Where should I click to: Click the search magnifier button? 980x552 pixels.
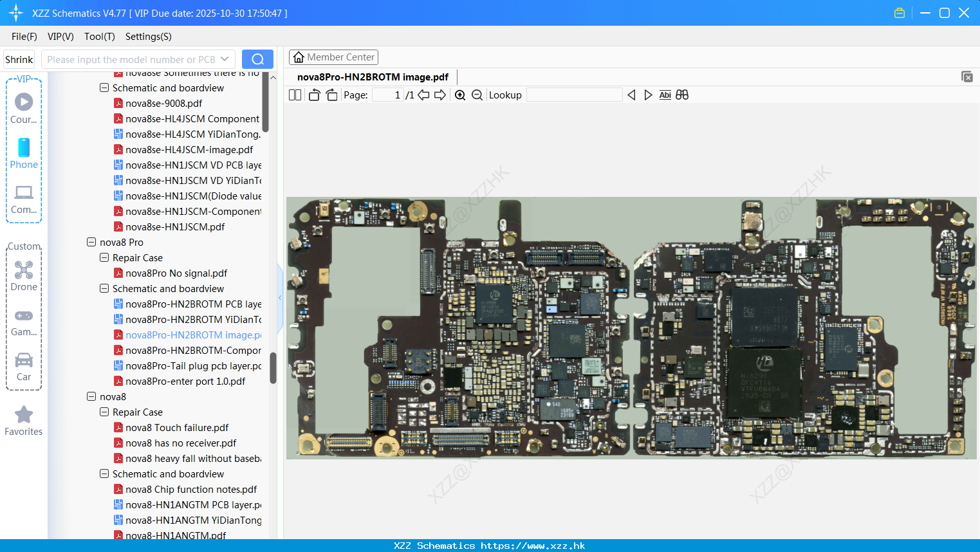pos(257,59)
